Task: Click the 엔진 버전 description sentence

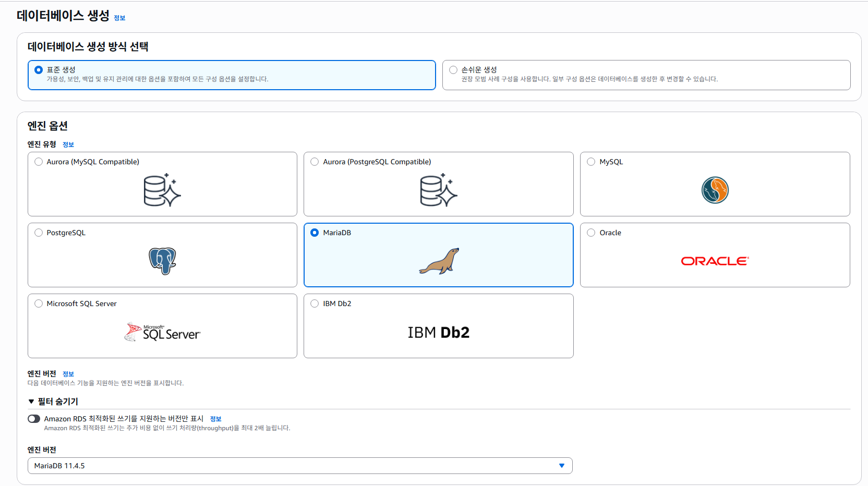Action: tap(105, 383)
